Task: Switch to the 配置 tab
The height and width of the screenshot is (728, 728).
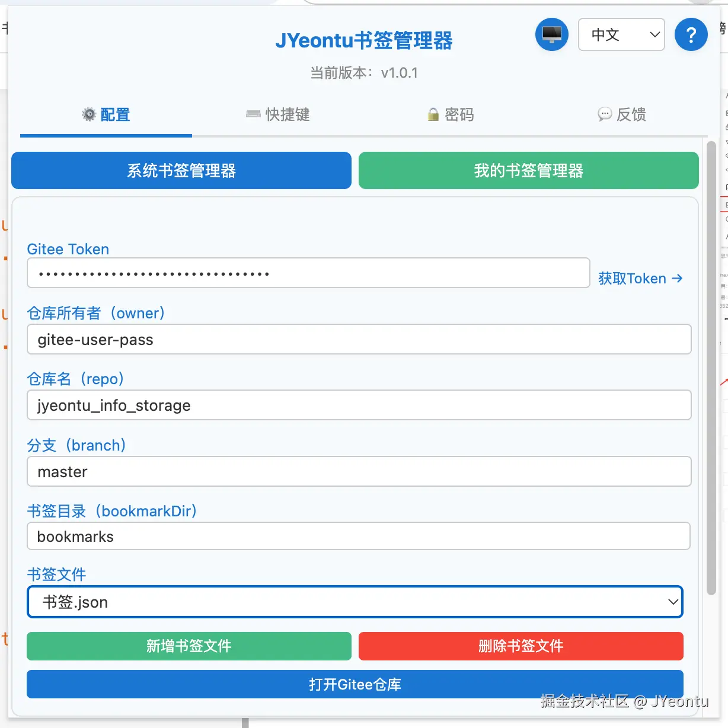Action: pos(106,114)
